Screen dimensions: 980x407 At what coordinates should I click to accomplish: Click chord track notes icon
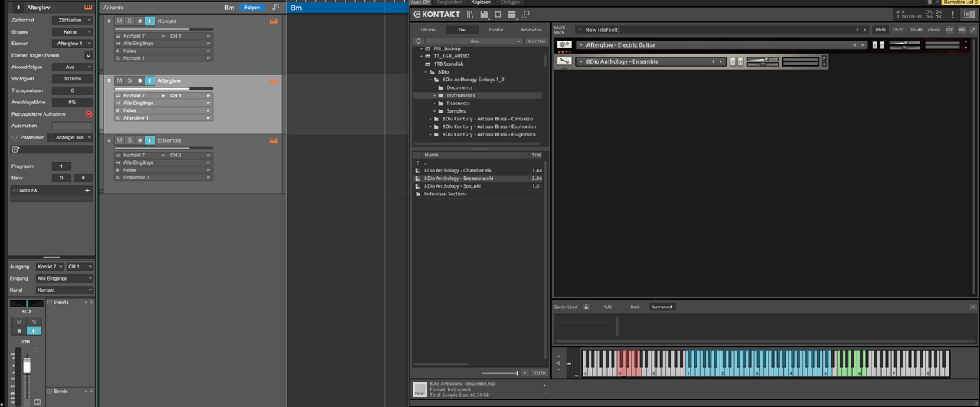[276, 7]
